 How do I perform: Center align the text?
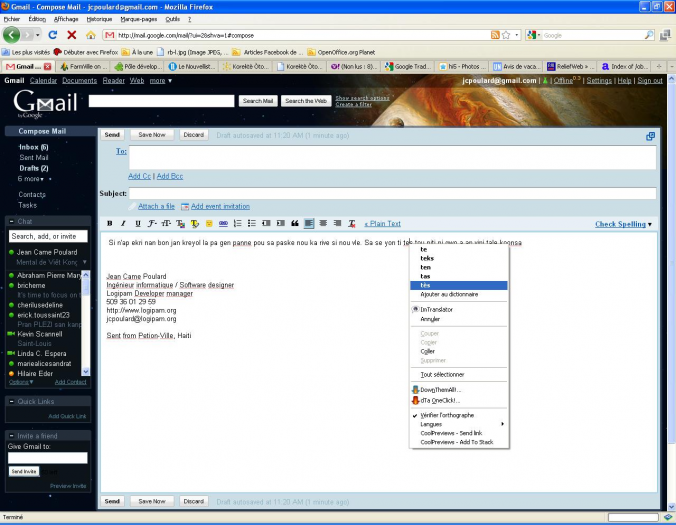point(323,223)
